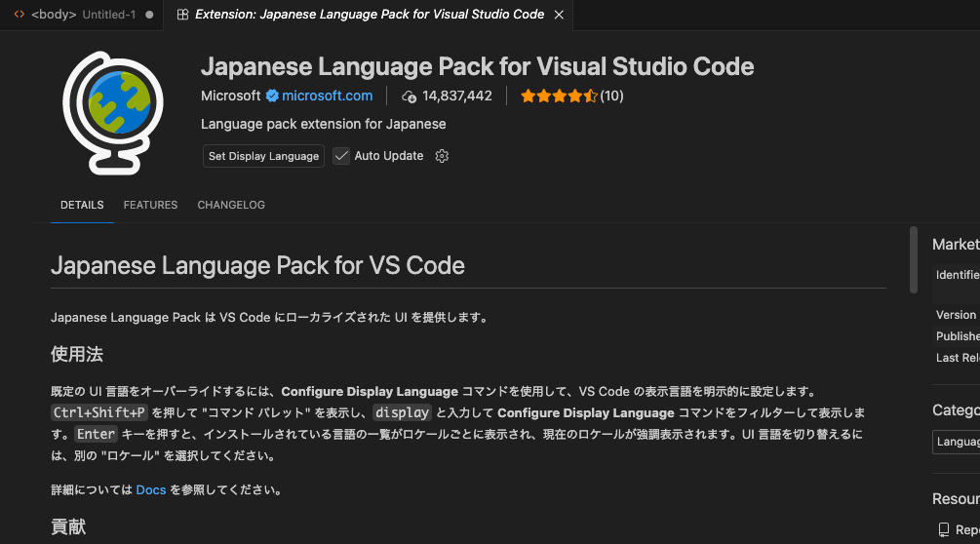Screen dimensions: 980x544
Task: Click the HTML file icon on Untitled-1 tab
Action: click(x=20, y=15)
